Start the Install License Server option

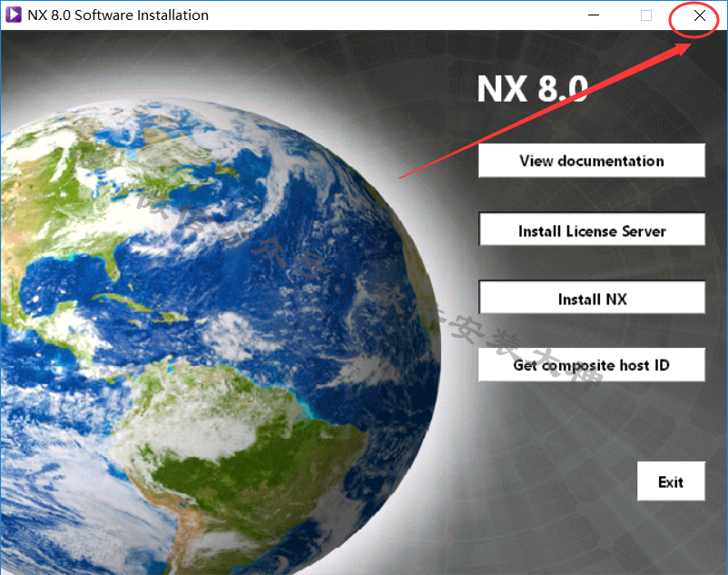(591, 231)
